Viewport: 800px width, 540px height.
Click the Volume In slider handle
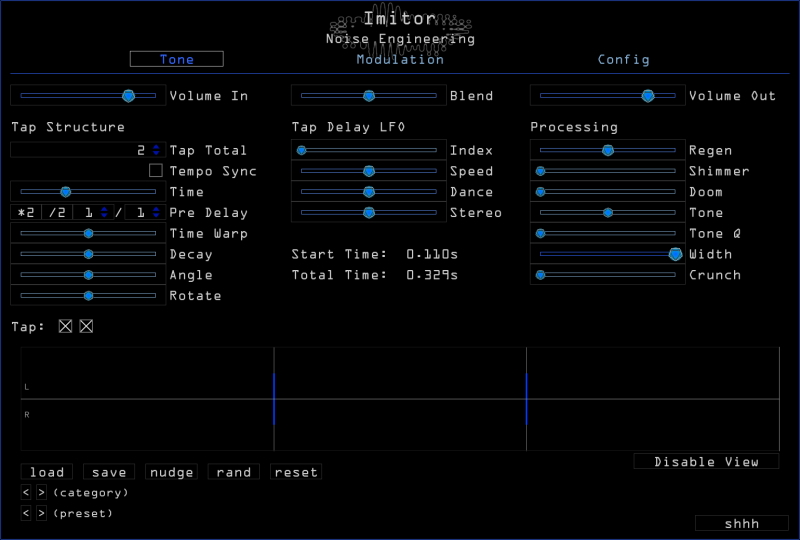pos(129,95)
